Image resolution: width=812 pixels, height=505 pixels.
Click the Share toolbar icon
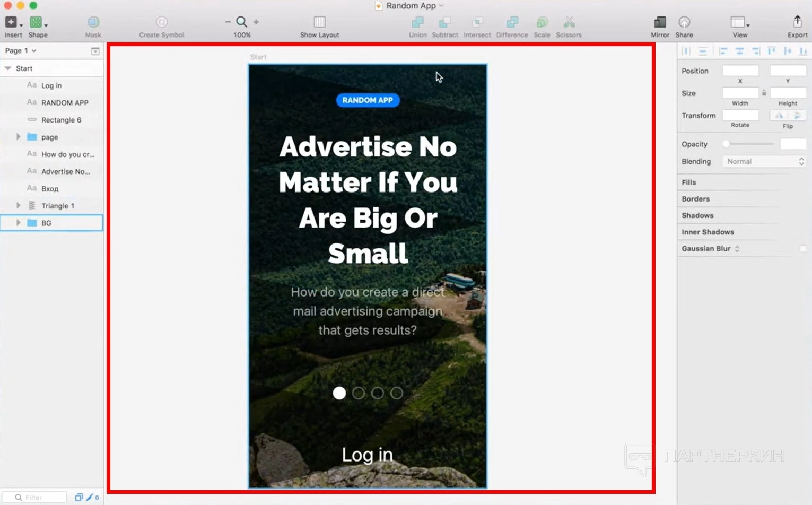(684, 22)
